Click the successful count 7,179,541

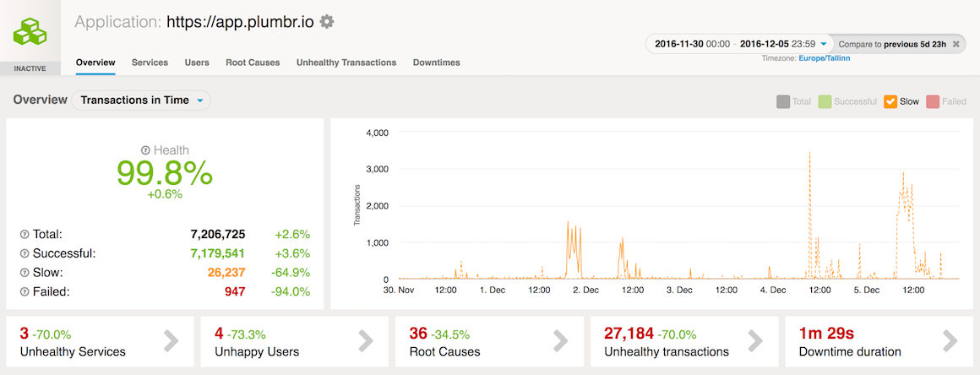(x=217, y=253)
